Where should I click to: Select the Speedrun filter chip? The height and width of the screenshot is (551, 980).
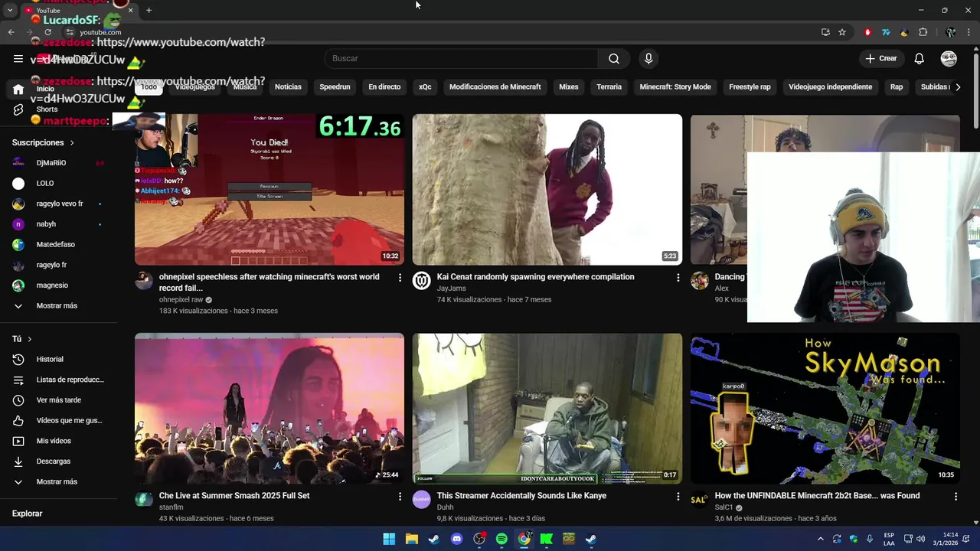[x=335, y=86]
